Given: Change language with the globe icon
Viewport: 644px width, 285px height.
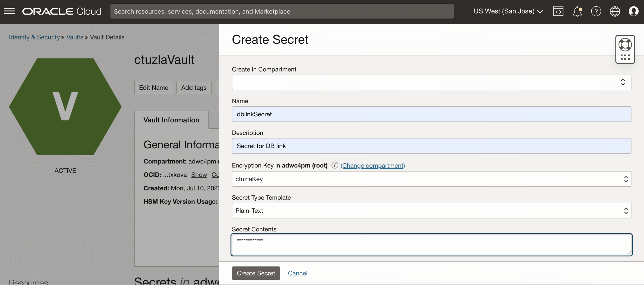Looking at the screenshot, I should tap(615, 11).
